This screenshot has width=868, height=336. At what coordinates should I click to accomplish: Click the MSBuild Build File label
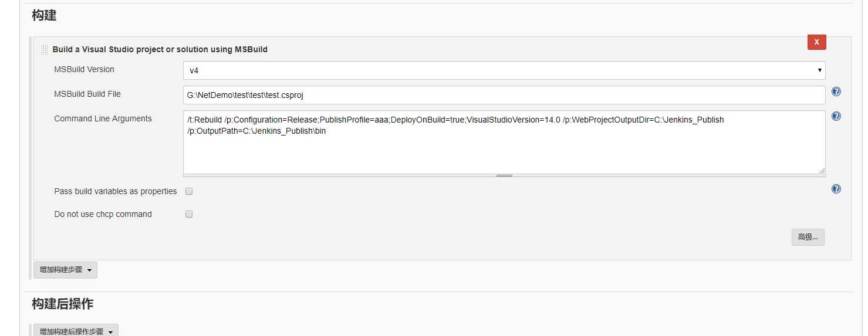pos(87,94)
